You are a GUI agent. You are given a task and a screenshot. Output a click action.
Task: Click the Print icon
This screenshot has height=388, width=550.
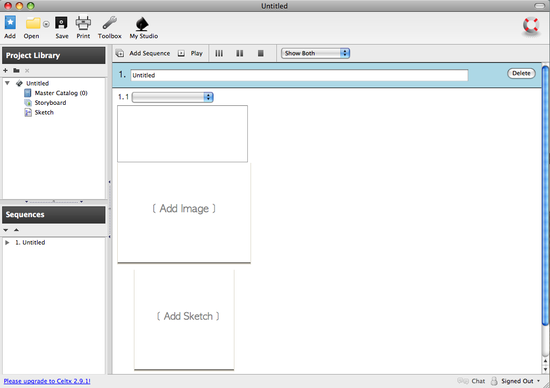point(83,23)
